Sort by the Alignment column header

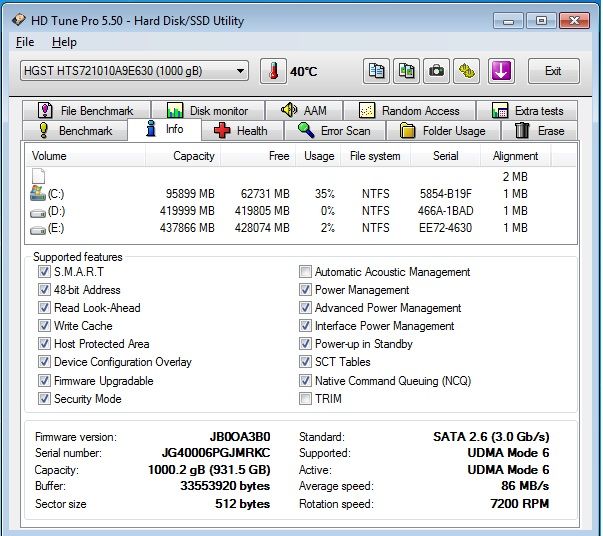pos(515,156)
